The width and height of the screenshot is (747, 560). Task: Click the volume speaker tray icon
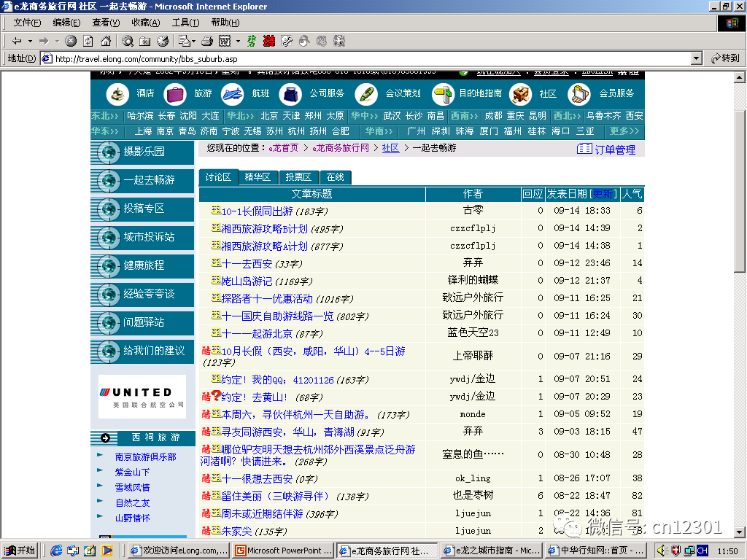[x=661, y=551]
